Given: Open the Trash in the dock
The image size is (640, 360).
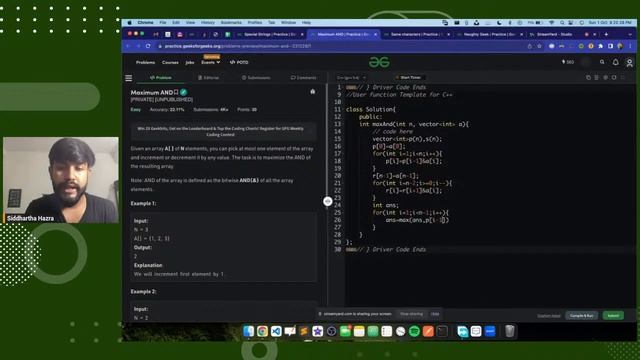Looking at the screenshot, I should (x=509, y=331).
